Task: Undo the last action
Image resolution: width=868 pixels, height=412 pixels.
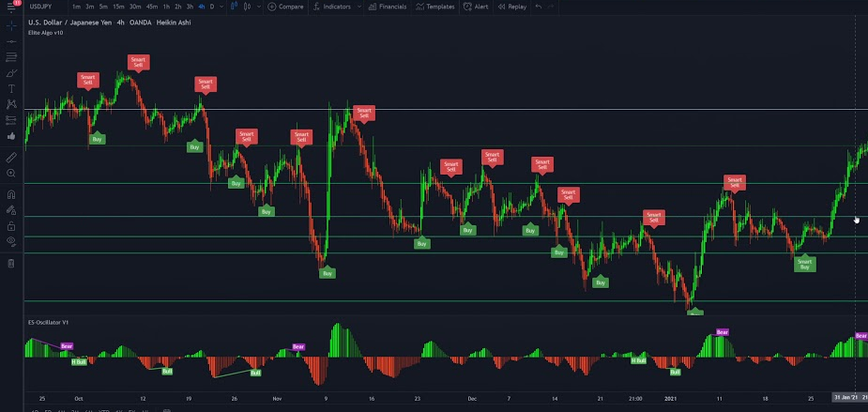Action: click(539, 7)
